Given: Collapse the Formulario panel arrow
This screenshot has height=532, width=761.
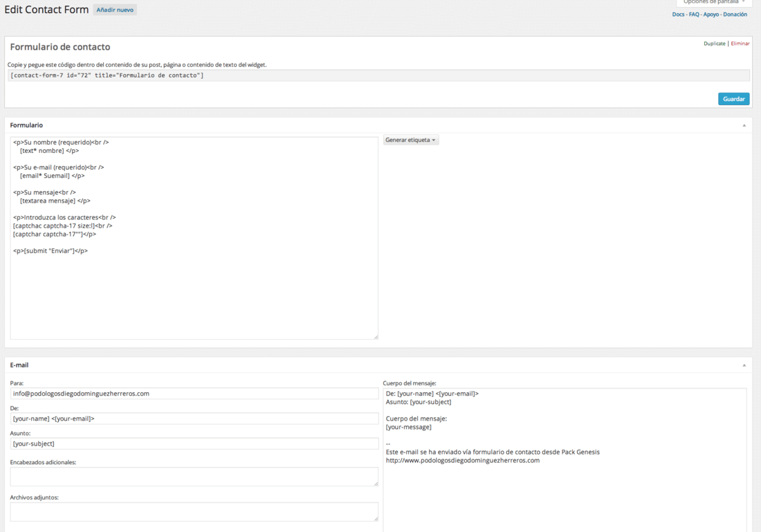Looking at the screenshot, I should click(x=744, y=126).
